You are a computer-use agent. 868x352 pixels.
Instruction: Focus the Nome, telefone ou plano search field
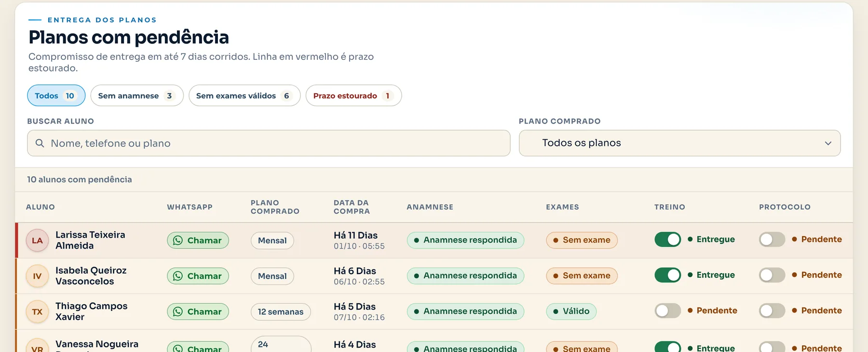coord(269,143)
